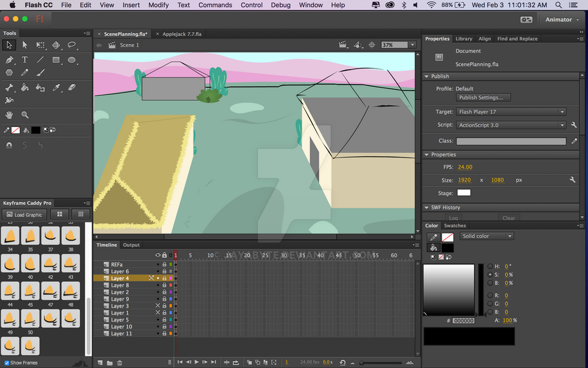Select the R red radio button
Screen dimensions: 588x368
[x=490, y=296]
